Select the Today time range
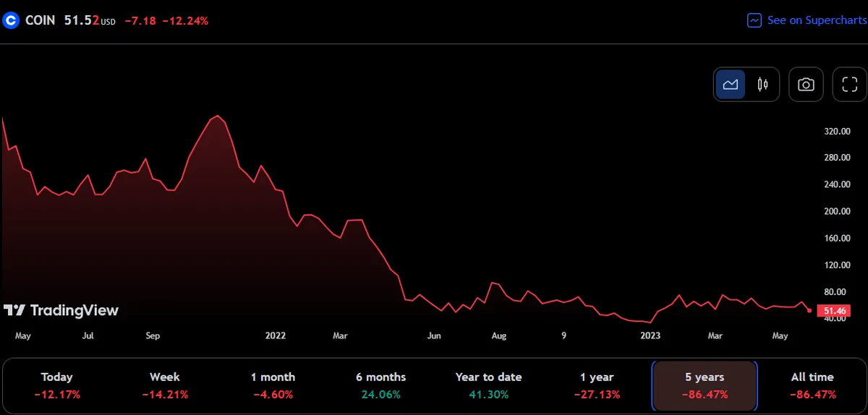This screenshot has width=868, height=415. click(57, 385)
